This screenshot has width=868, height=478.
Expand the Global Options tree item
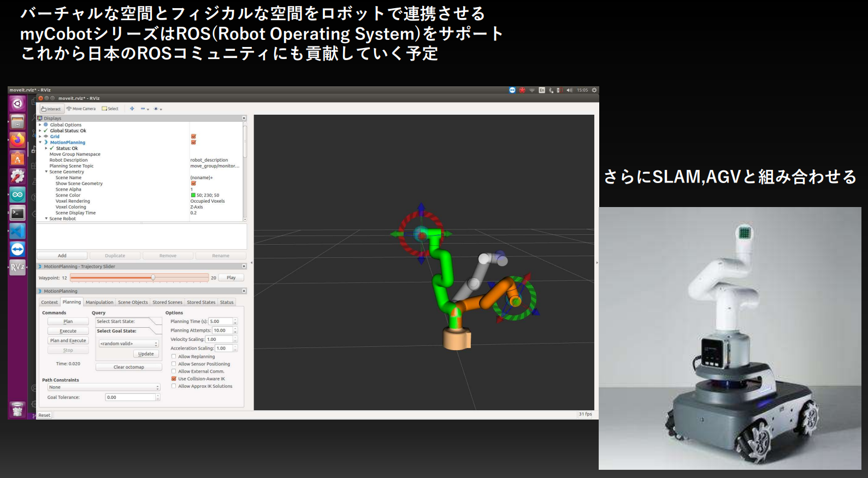coord(40,125)
